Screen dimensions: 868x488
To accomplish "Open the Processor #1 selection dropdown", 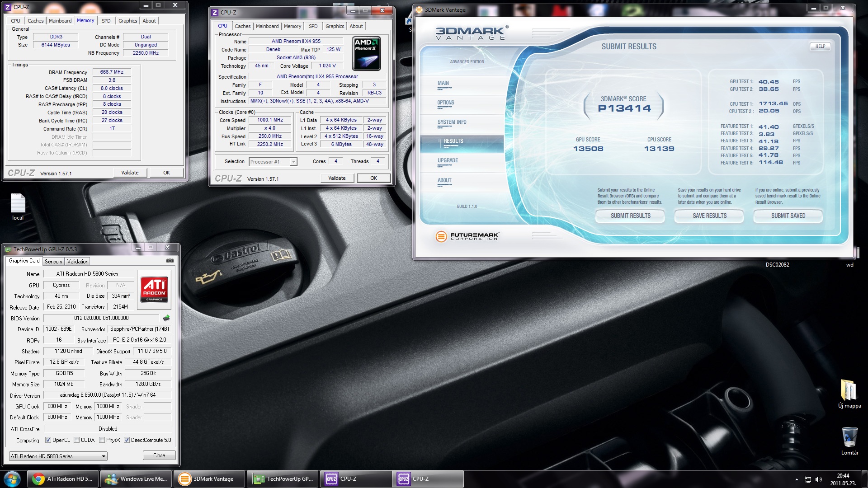I will point(273,162).
